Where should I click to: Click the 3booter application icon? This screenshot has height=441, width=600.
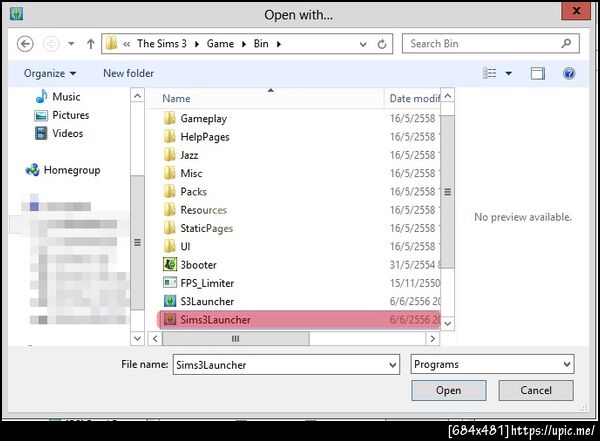(170, 265)
